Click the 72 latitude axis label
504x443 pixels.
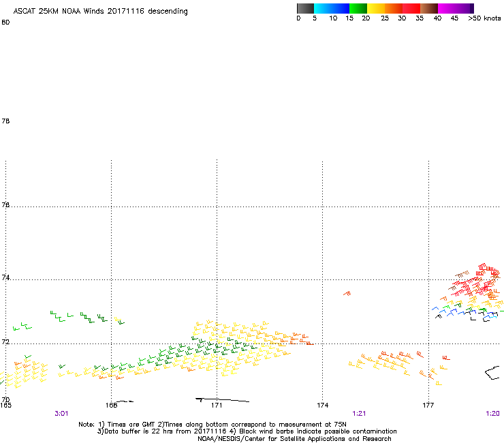(x=5, y=341)
